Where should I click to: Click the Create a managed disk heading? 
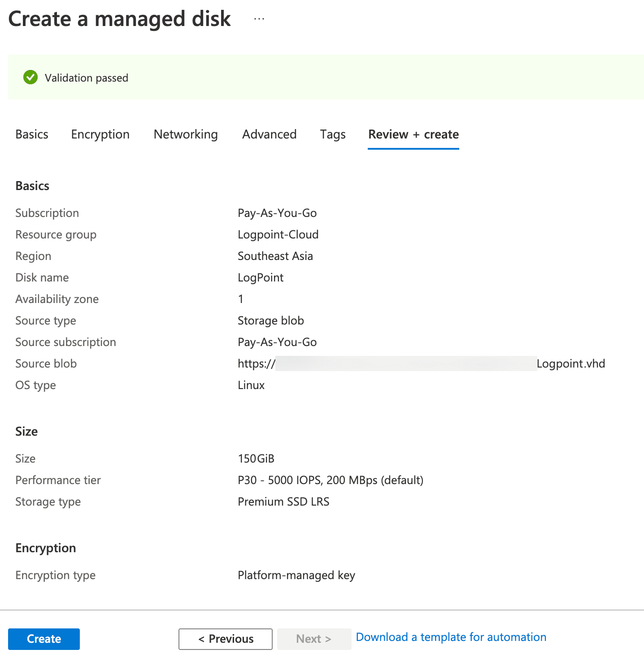(x=120, y=18)
